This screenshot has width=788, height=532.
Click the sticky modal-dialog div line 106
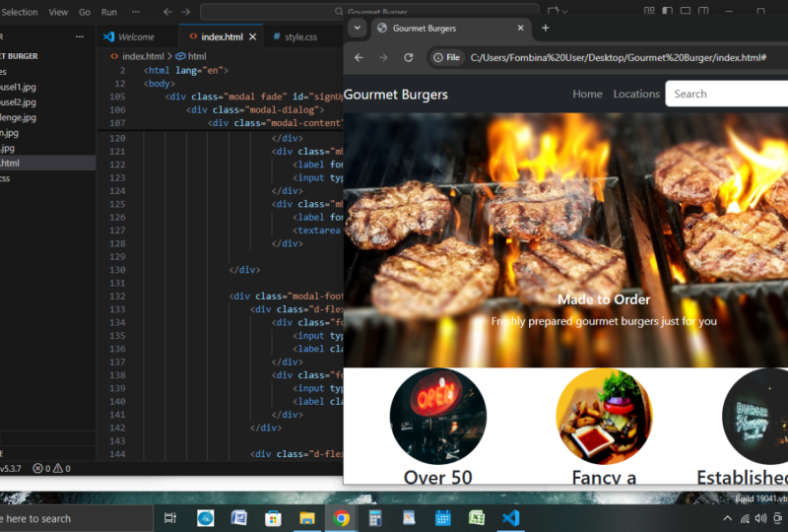255,109
